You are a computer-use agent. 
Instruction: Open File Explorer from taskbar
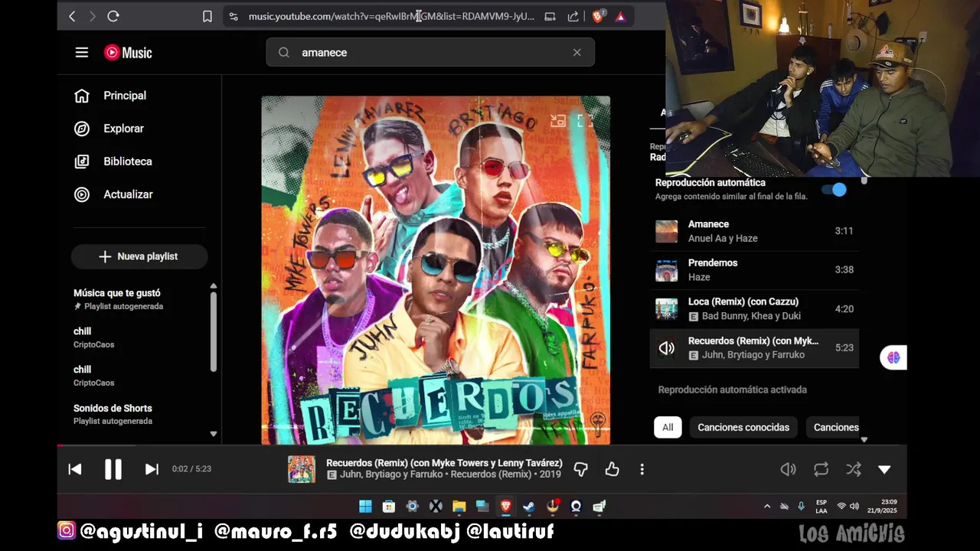pos(459,506)
